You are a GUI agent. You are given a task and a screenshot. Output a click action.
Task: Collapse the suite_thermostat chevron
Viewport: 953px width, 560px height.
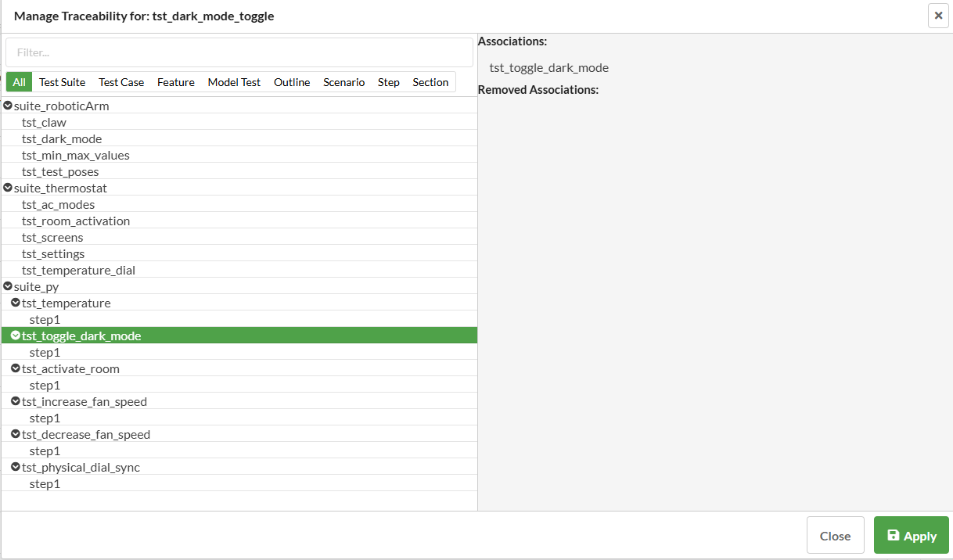click(8, 188)
